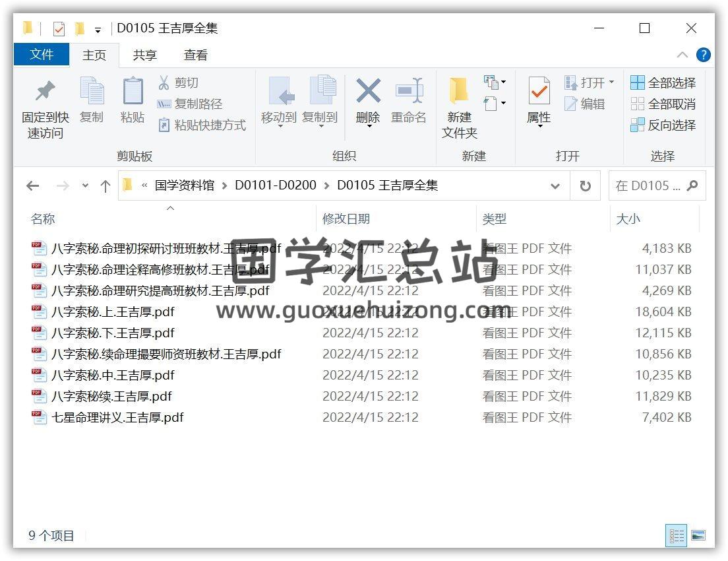Open the New item dropdown

[x=495, y=82]
